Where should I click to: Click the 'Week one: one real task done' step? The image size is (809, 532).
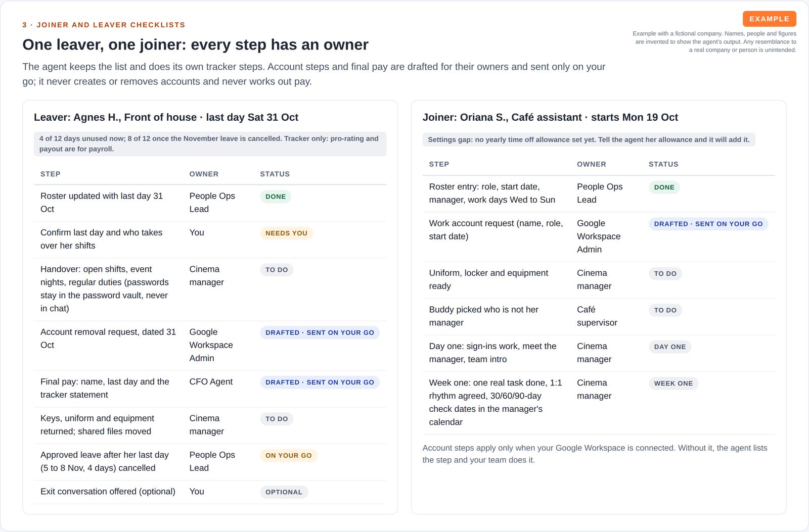pos(496,403)
